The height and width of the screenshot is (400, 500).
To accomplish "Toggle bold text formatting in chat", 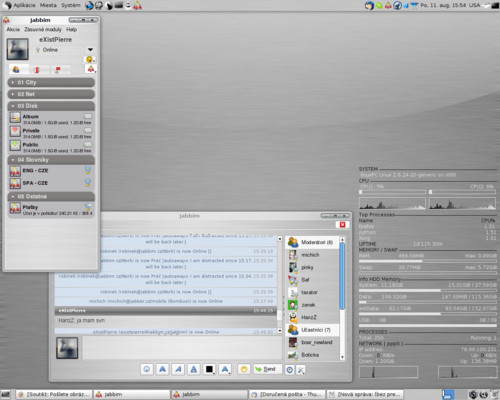I will coord(162,369).
